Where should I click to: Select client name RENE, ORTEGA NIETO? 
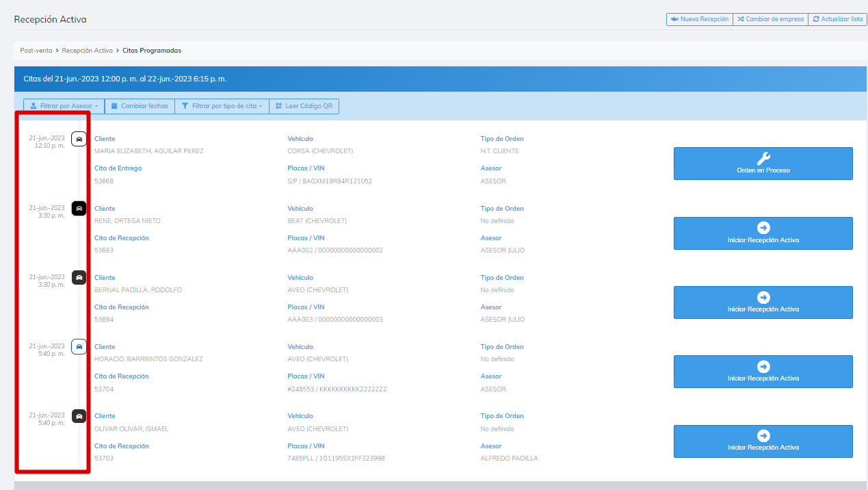(x=127, y=221)
